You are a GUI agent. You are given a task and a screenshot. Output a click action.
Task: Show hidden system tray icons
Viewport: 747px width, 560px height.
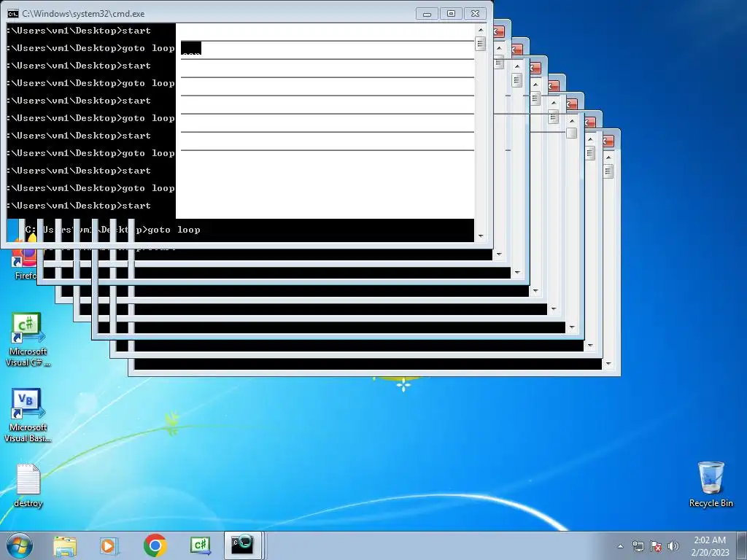(620, 546)
